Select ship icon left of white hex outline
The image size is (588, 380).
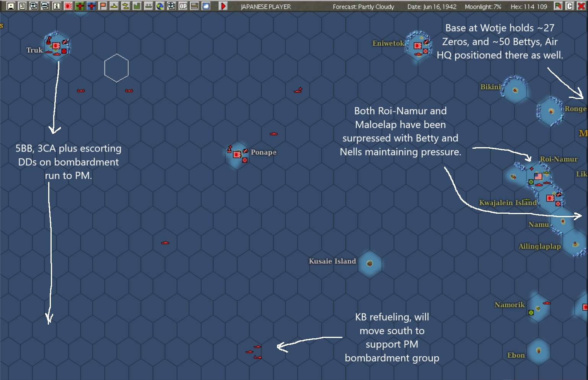(x=81, y=91)
